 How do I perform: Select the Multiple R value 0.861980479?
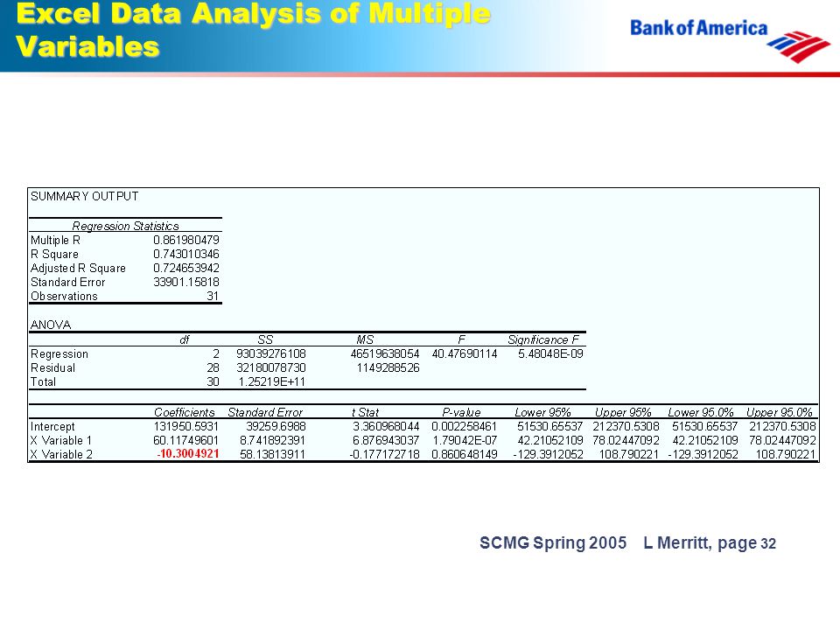[186, 240]
